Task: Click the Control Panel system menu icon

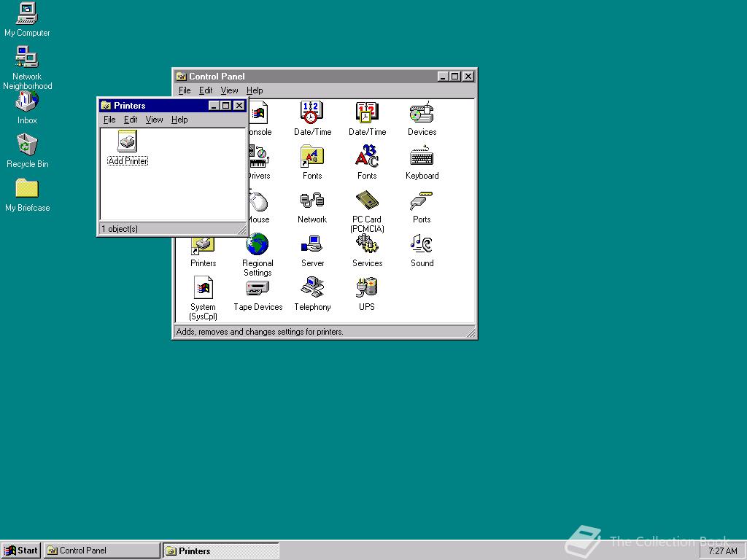Action: [x=181, y=76]
